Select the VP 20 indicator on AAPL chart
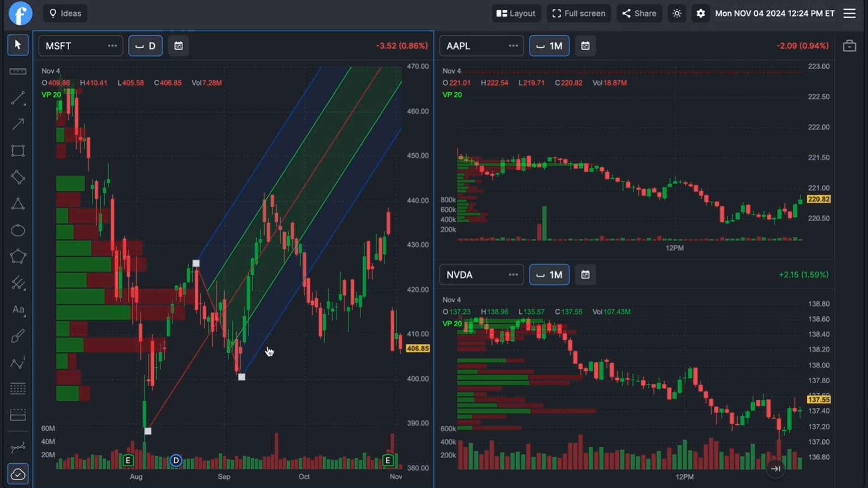 point(452,95)
